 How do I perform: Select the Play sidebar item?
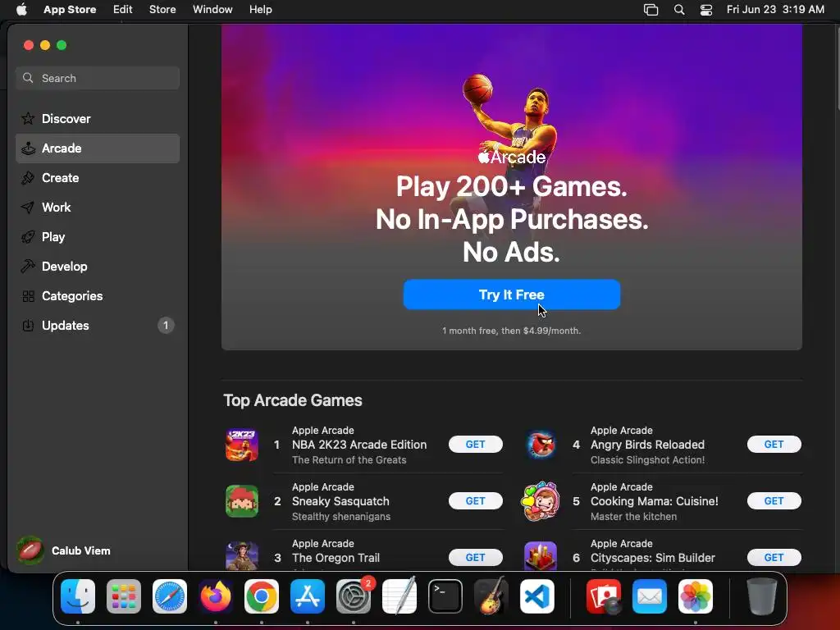point(98,237)
